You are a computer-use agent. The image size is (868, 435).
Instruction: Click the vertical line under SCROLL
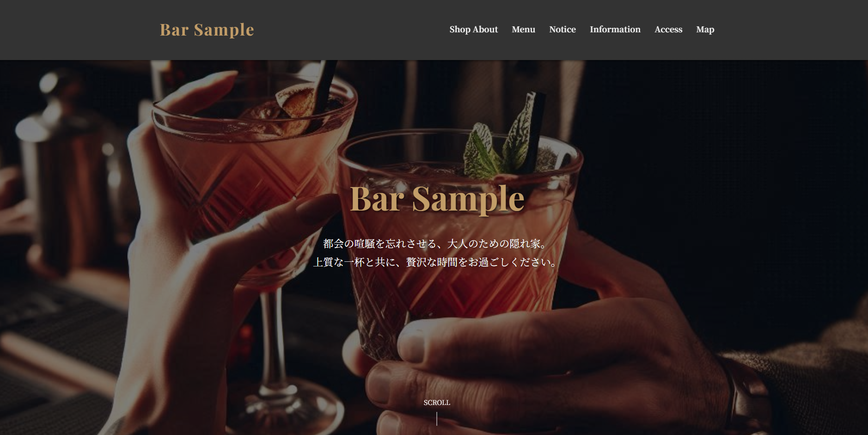click(437, 419)
